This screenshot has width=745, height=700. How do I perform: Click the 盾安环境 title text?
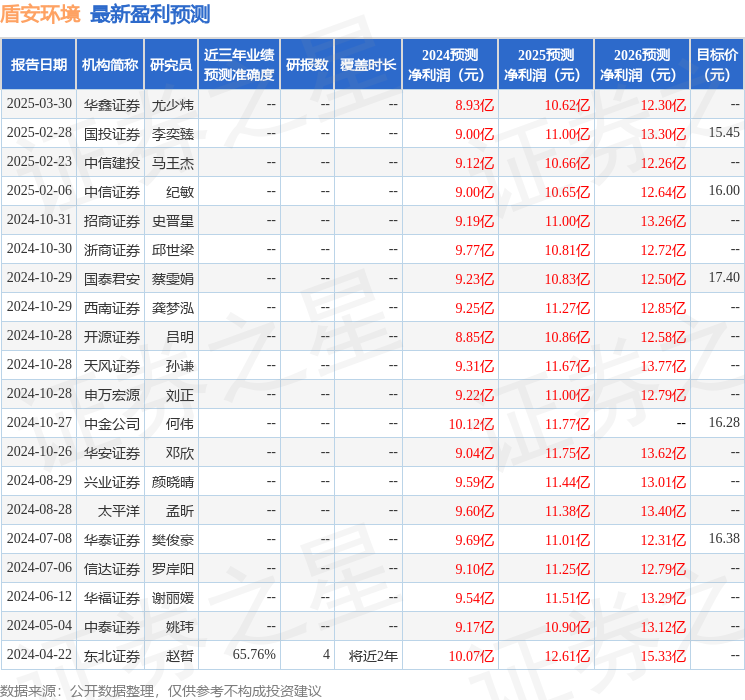40,14
